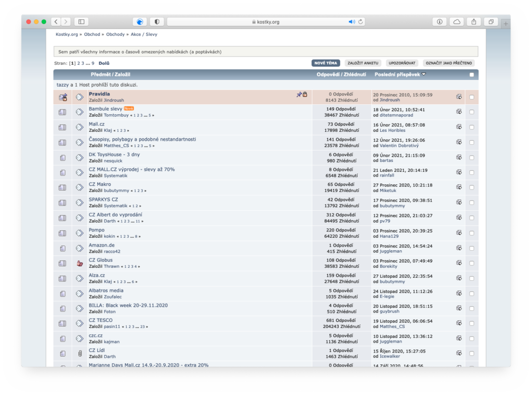Open the Safari share icon
Image resolution: width=532 pixels, height=395 pixels.
click(473, 22)
